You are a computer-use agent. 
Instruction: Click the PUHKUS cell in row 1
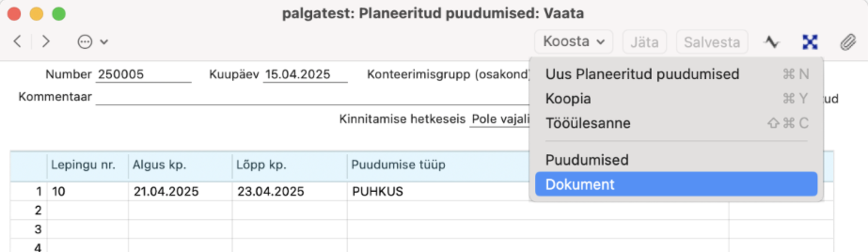[377, 191]
